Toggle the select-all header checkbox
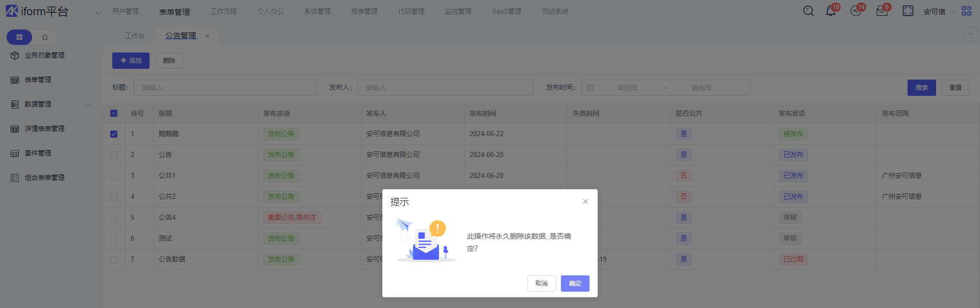Image resolution: width=980 pixels, height=308 pixels. click(x=114, y=113)
